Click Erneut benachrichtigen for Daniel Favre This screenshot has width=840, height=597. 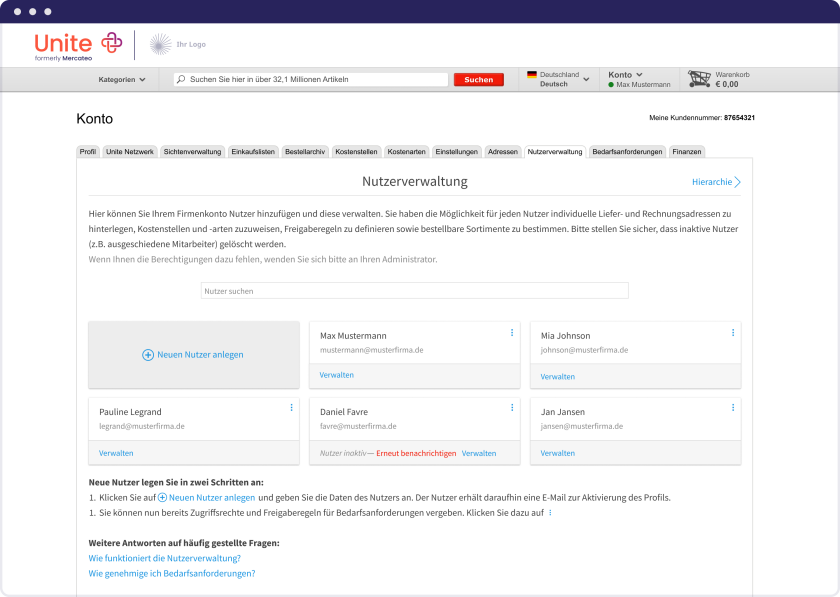click(x=416, y=453)
